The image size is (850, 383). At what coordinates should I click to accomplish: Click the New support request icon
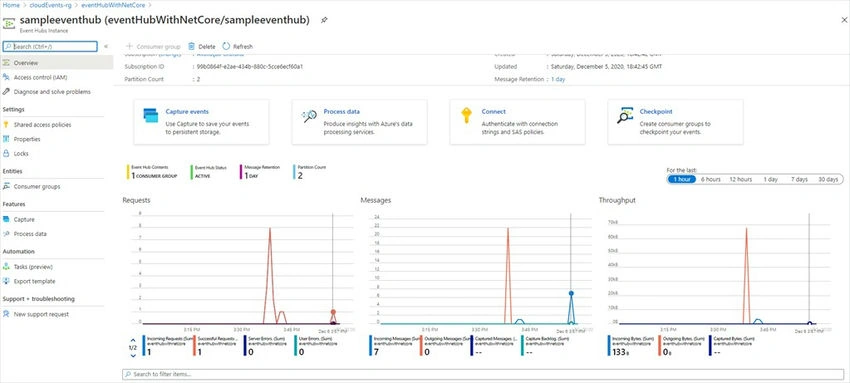coord(6,314)
